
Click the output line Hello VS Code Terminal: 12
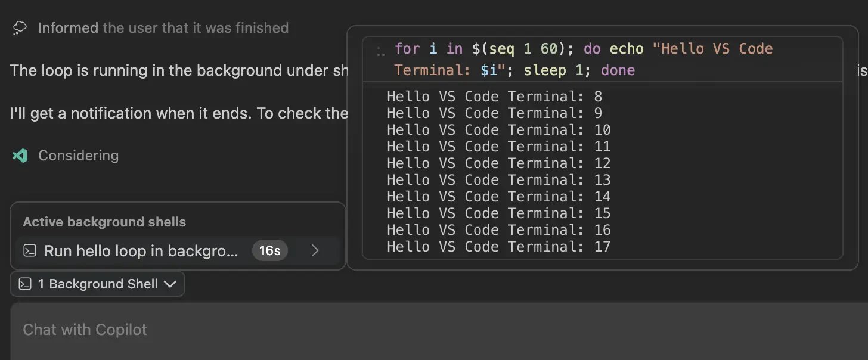(499, 163)
